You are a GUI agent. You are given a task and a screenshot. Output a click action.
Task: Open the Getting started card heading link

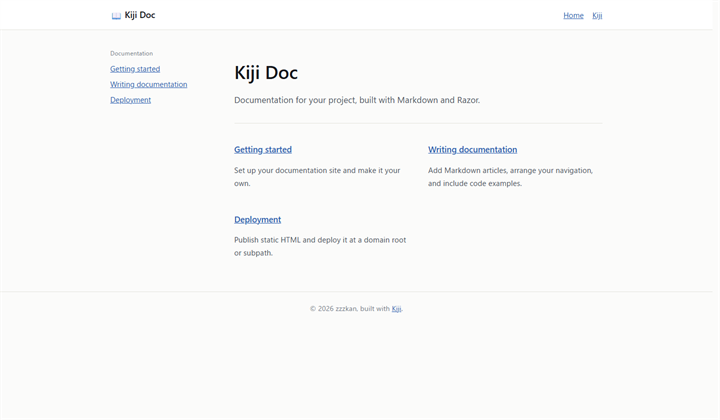click(x=263, y=150)
